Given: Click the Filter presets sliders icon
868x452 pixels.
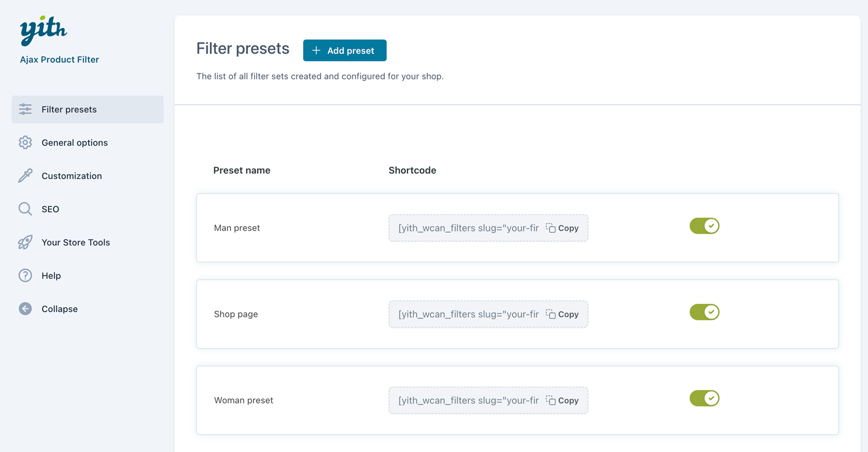Looking at the screenshot, I should (x=25, y=109).
